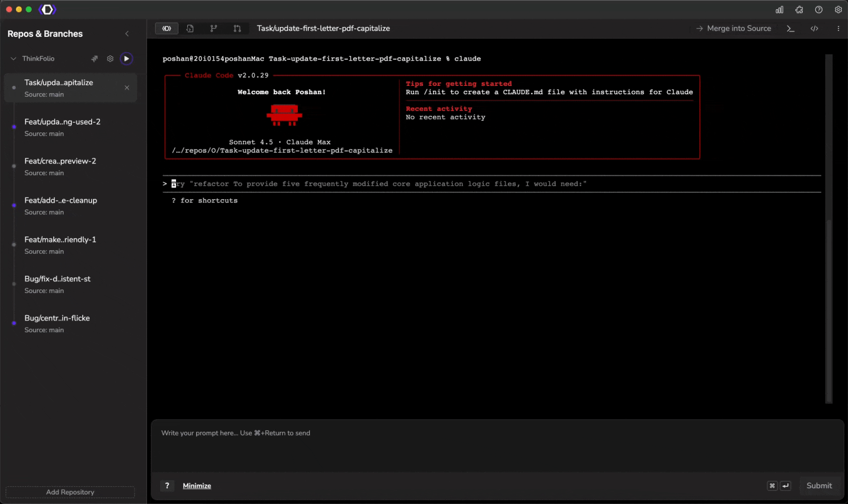Viewport: 848px width, 504px height.
Task: Open the usage statistics bar chart icon
Action: 779,10
